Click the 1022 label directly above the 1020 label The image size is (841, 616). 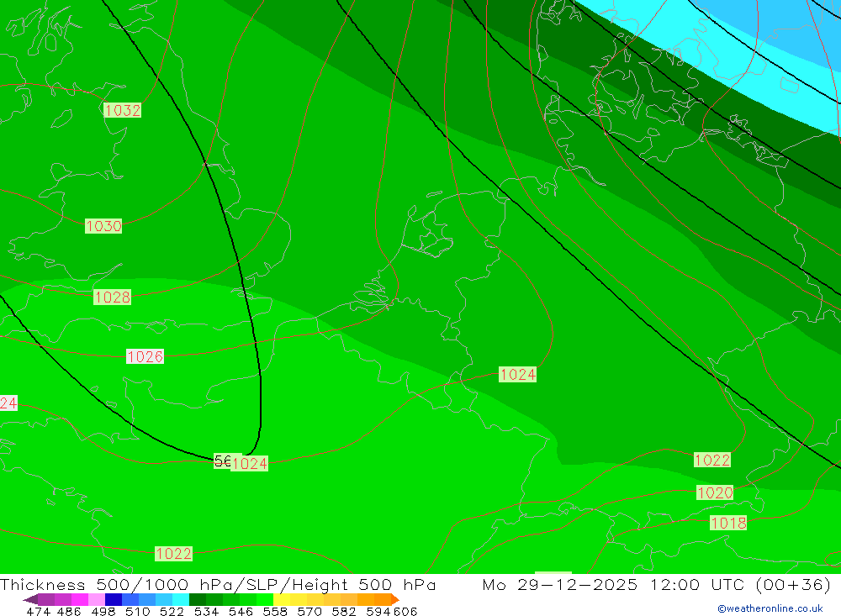pyautogui.click(x=712, y=460)
